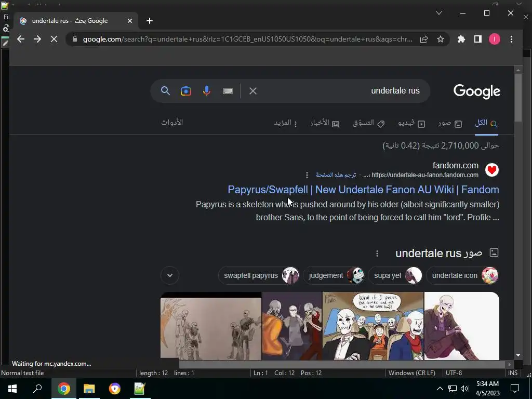Click the browser back arrow
532x399 pixels.
[21, 39]
